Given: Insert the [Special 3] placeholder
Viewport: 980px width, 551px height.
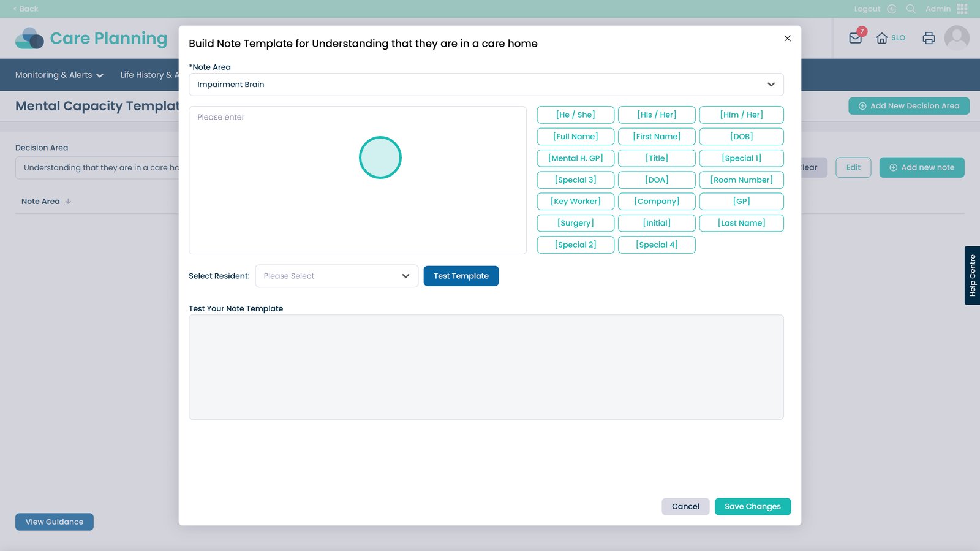Looking at the screenshot, I should 576,180.
